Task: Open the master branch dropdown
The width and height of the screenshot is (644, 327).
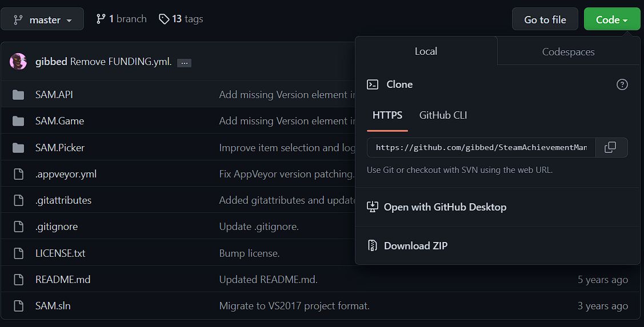Action: tap(42, 19)
